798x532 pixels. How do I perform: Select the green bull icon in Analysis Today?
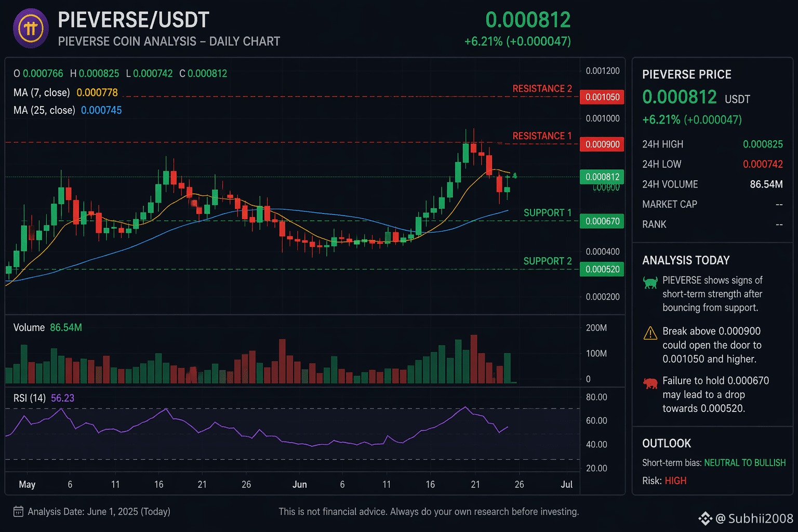(650, 283)
